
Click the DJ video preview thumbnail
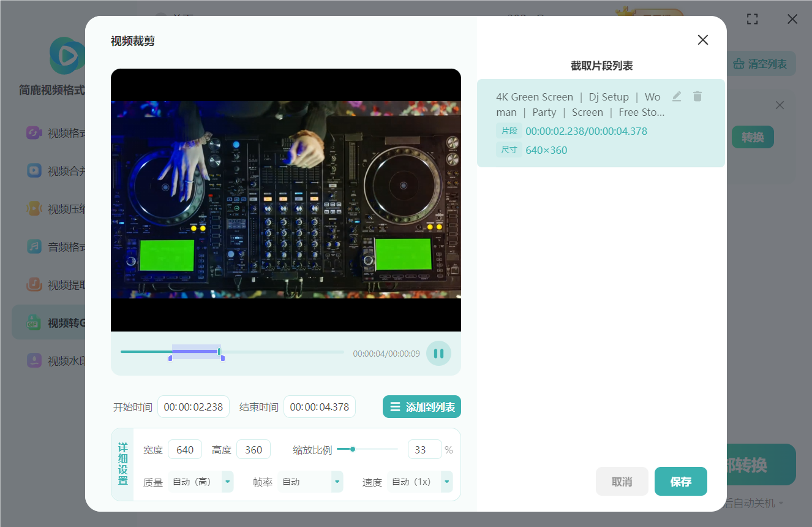pyautogui.click(x=286, y=200)
